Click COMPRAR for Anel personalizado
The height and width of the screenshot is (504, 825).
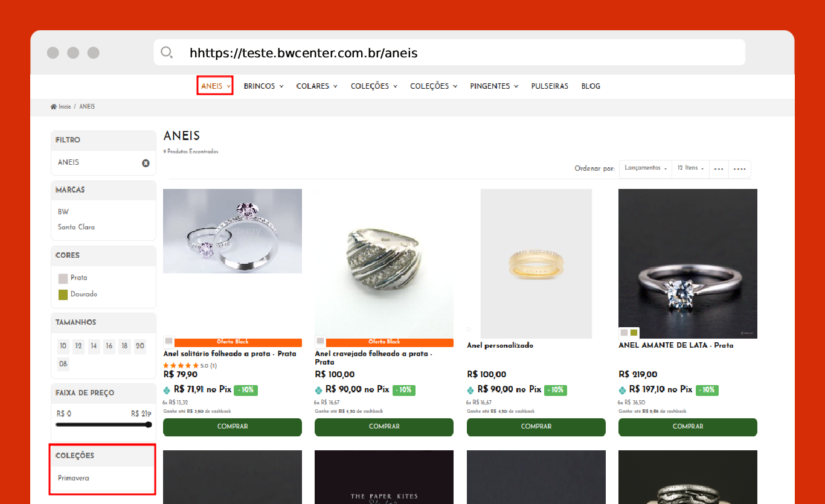tap(536, 427)
